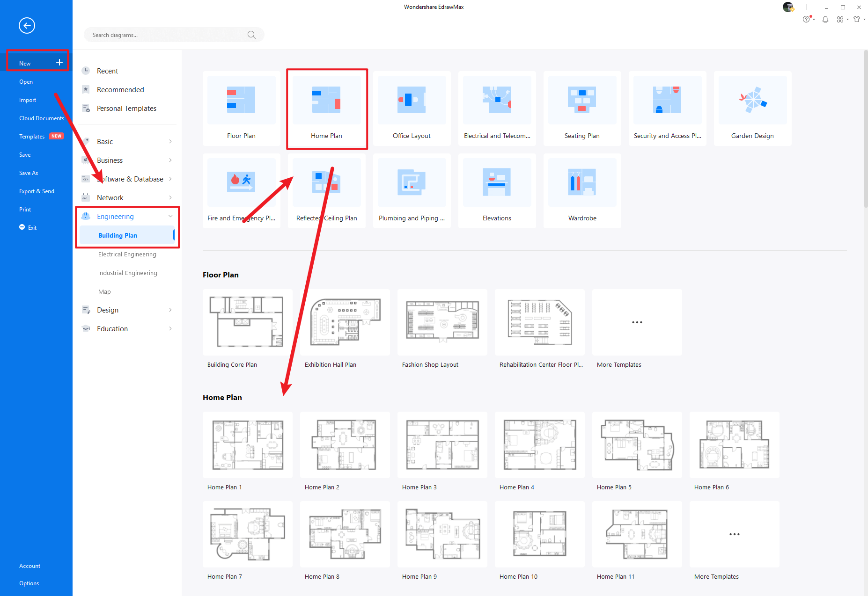Click the Templates sidebar entry
This screenshot has width=868, height=596.
[x=31, y=136]
